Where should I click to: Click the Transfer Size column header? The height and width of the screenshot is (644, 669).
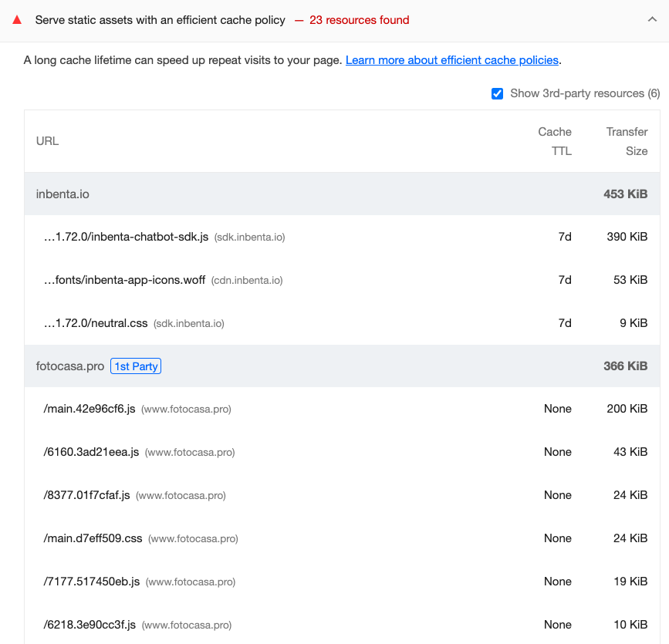coord(627,141)
